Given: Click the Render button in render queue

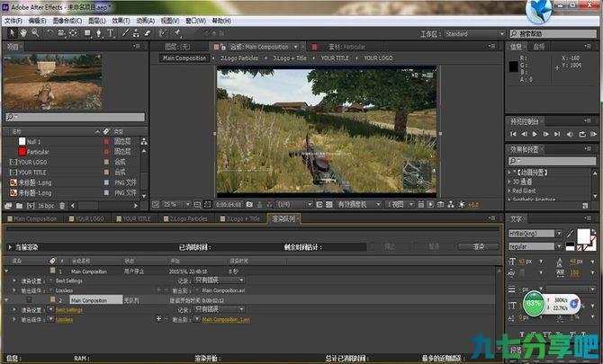Looking at the screenshot, I should tap(479, 246).
